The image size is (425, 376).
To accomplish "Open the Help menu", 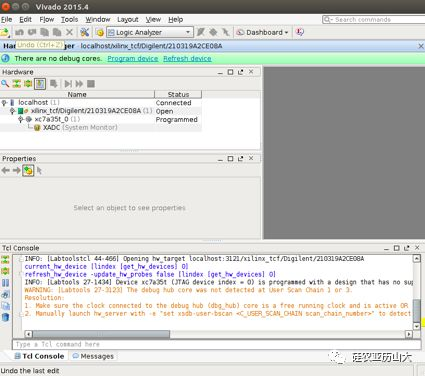I will coord(176,20).
